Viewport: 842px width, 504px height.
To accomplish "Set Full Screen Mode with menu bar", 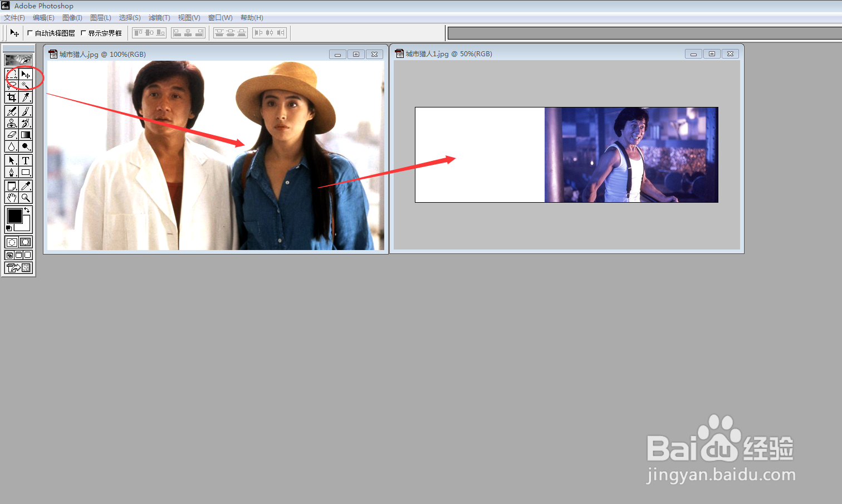I will point(18,255).
